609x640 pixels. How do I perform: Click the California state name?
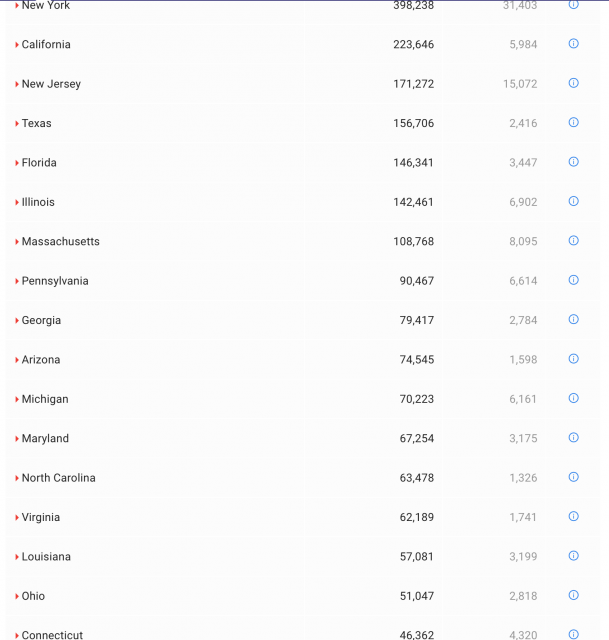tap(46, 44)
